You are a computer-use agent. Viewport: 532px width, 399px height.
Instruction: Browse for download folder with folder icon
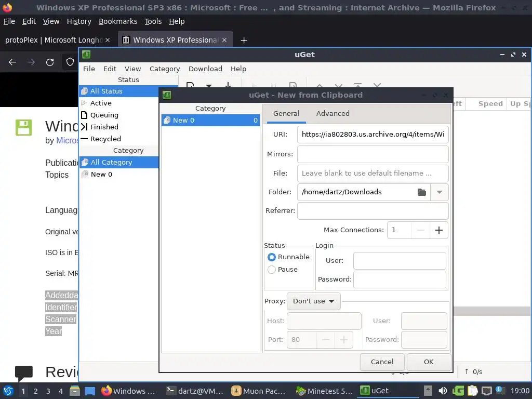(x=422, y=192)
